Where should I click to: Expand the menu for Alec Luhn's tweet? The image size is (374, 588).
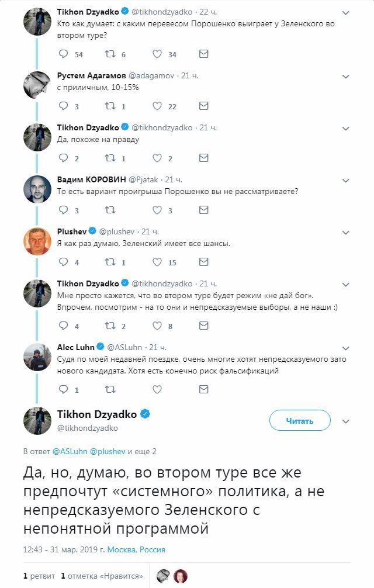345,348
